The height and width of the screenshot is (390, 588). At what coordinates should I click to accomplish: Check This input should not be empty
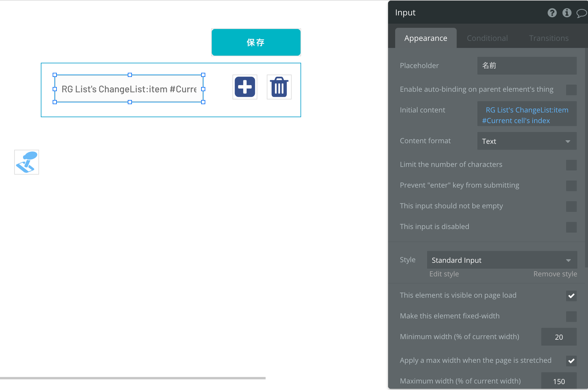(571, 207)
